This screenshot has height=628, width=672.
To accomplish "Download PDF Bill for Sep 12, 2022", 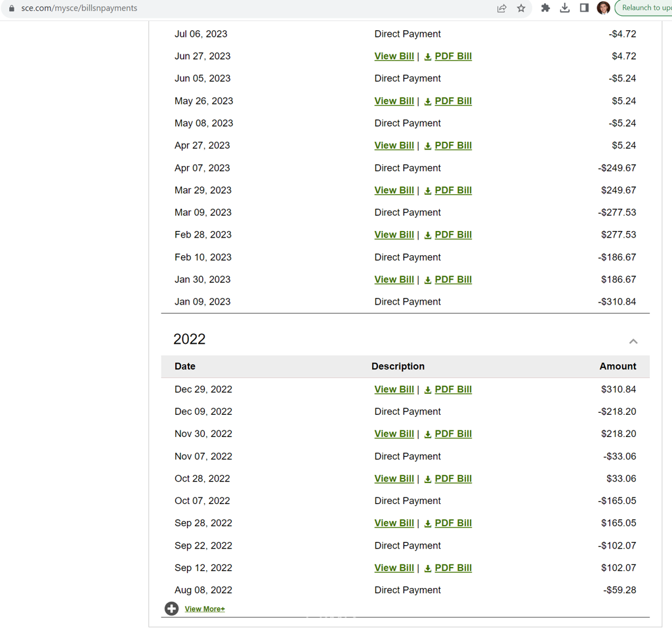I will pyautogui.click(x=453, y=568).
